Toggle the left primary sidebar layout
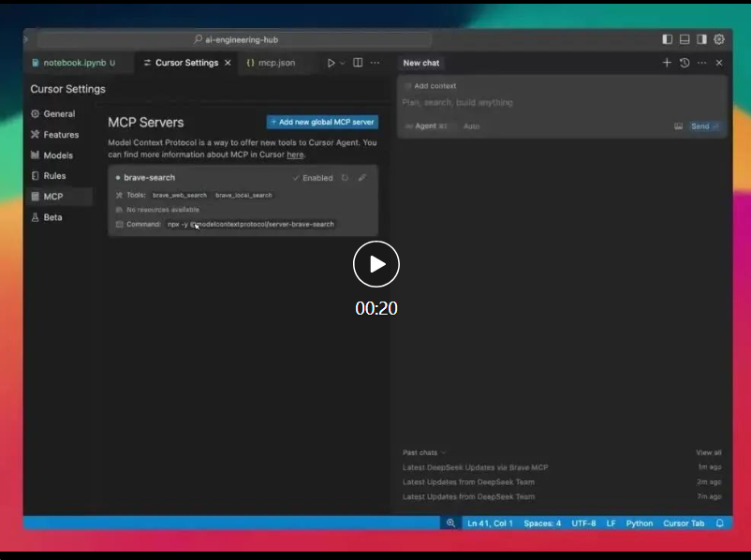 tap(667, 39)
